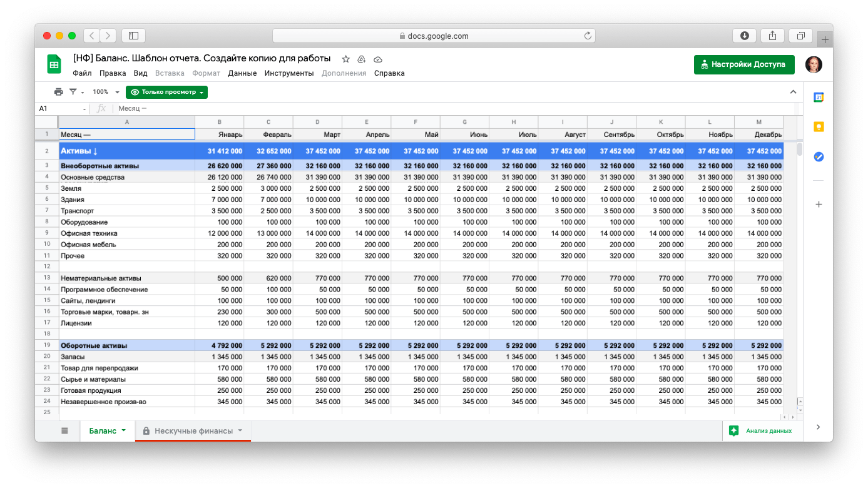Click the Анализ данных button
The image size is (868, 488).
[x=760, y=430]
